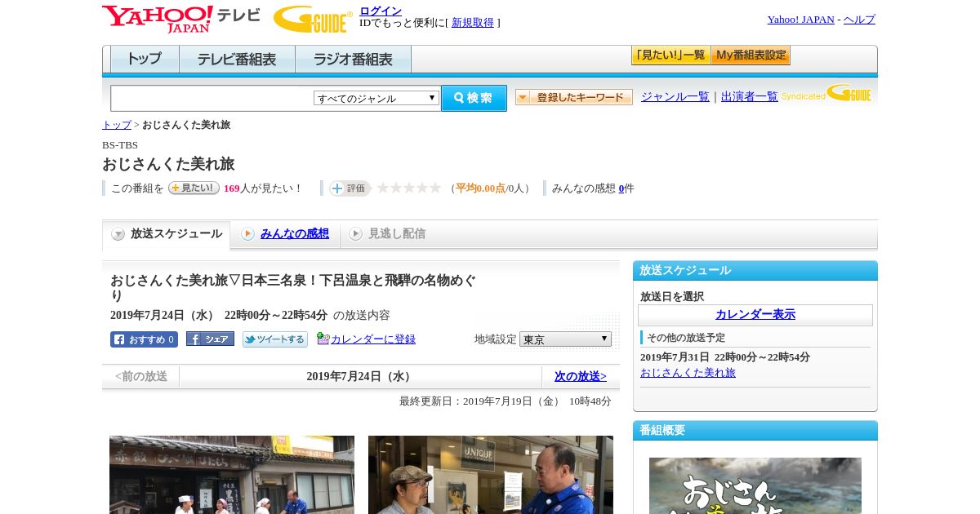
Task: Open the ヘルプ link
Action: [859, 20]
